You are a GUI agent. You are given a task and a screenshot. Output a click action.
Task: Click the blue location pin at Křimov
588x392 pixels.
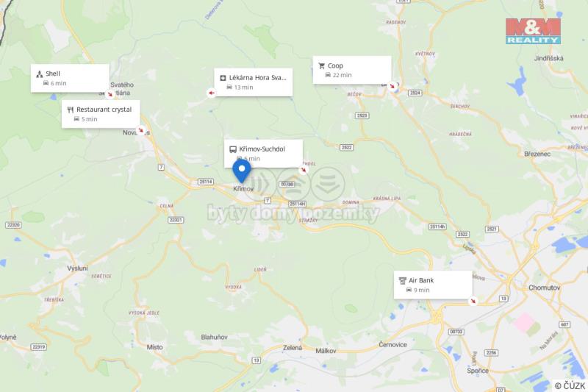tap(242, 171)
